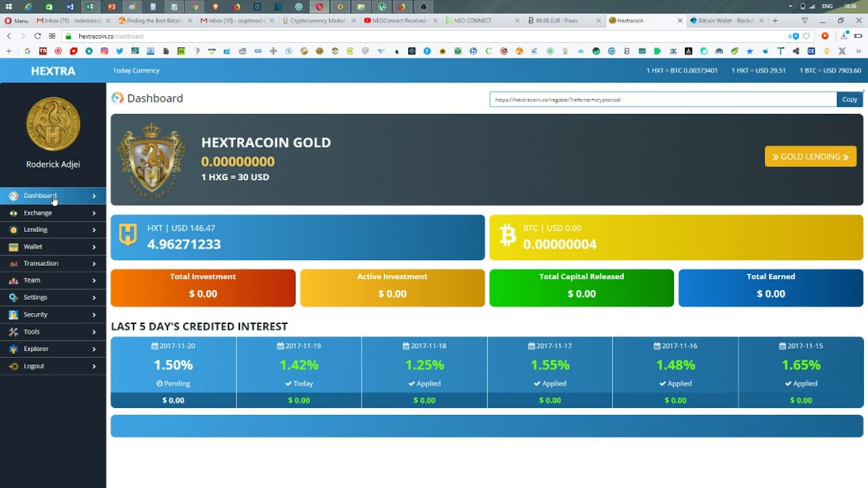The image size is (868, 488).
Task: Open Internet Explorer from the taskbar
Action: [28, 7]
